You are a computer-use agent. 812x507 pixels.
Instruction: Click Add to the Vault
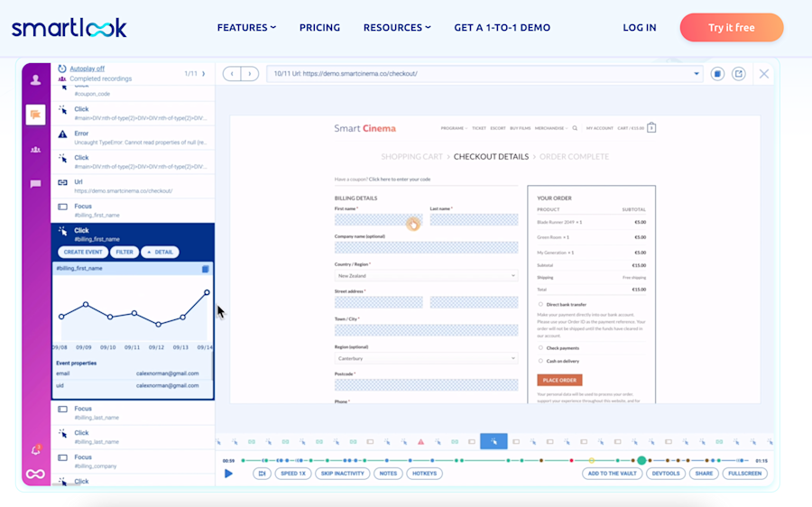pos(612,474)
